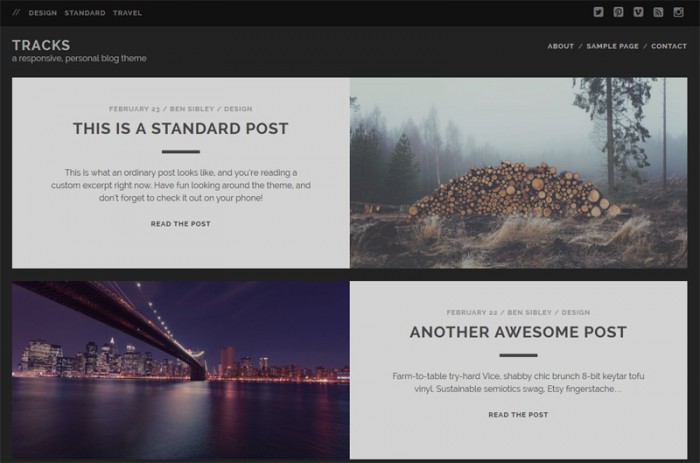The width and height of the screenshot is (700, 463).
Task: Select the Design category in top bar
Action: click(43, 13)
